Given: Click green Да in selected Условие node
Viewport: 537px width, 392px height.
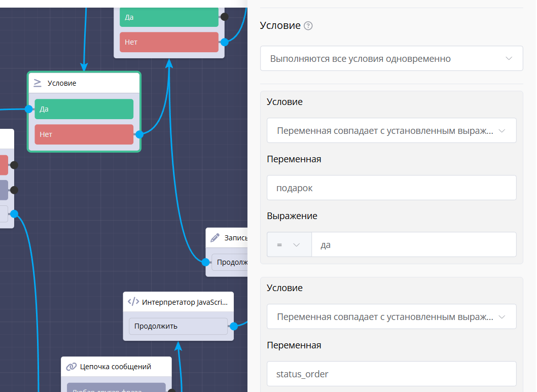Looking at the screenshot, I should tap(84, 109).
